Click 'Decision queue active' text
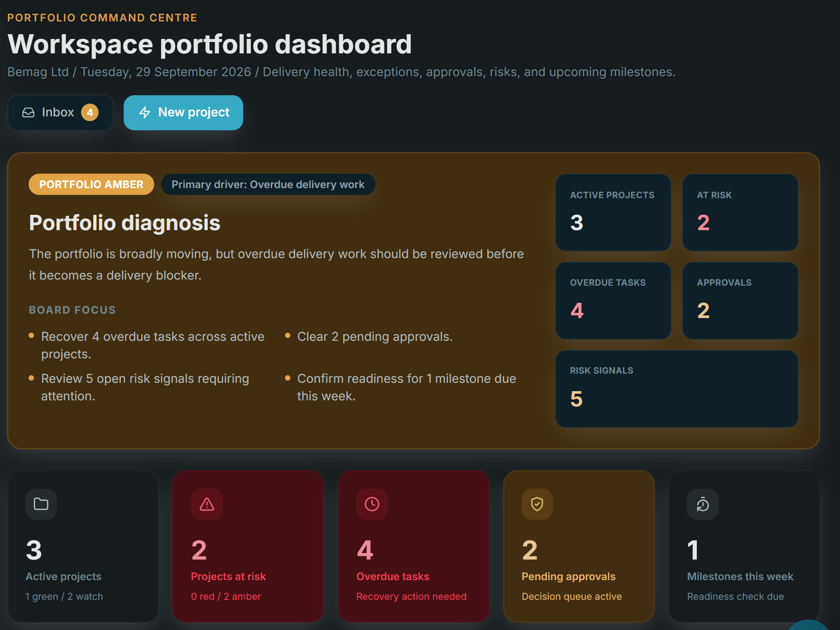840x630 pixels. [571, 597]
